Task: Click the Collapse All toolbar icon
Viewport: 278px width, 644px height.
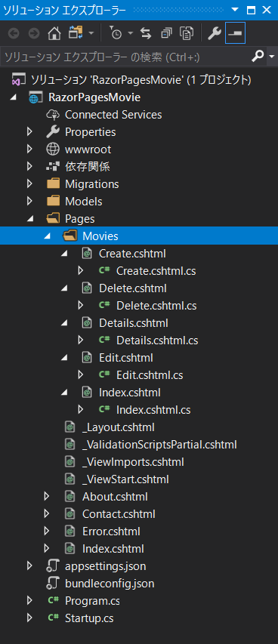Action: tap(166, 34)
